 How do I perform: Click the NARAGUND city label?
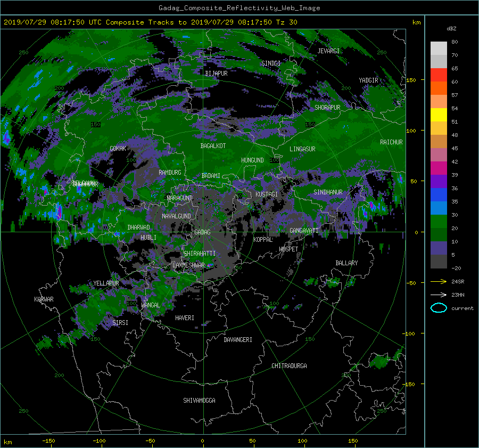pos(180,198)
